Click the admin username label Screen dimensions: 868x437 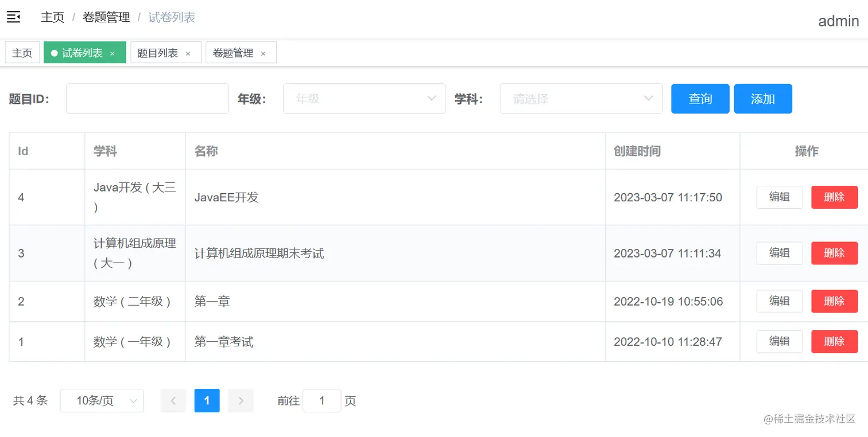838,21
